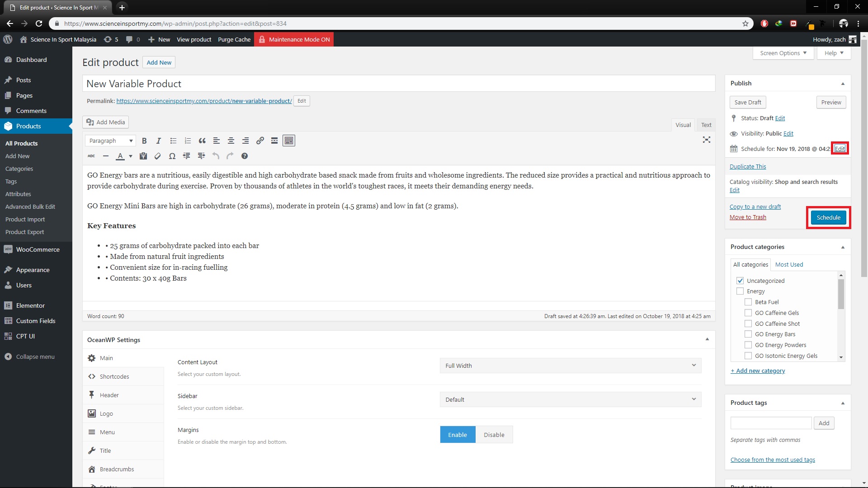Open the Content Layout Full Width dropdown

pyautogui.click(x=571, y=366)
